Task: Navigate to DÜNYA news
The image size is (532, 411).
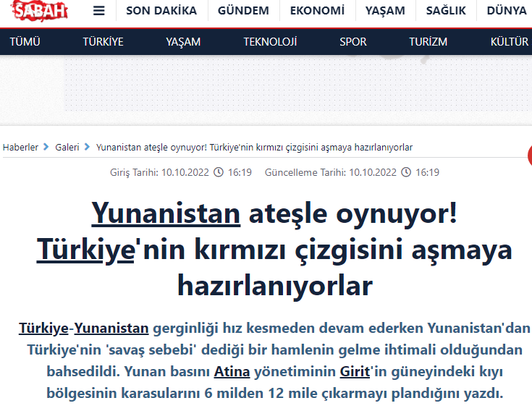Action: [x=507, y=11]
